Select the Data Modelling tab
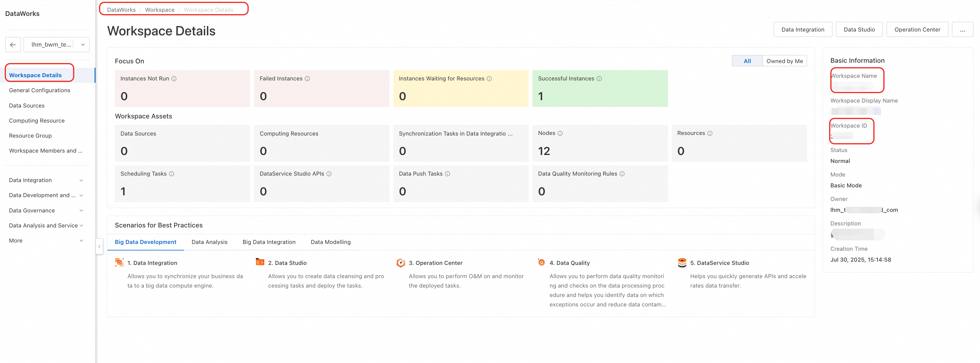980x363 pixels. 330,242
